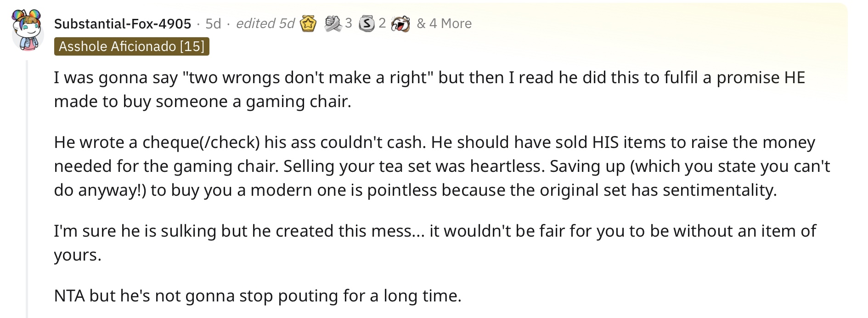Image resolution: width=868 pixels, height=318 pixels.
Task: Click the paragraph starting 'I was gonna say'
Action: [x=429, y=89]
